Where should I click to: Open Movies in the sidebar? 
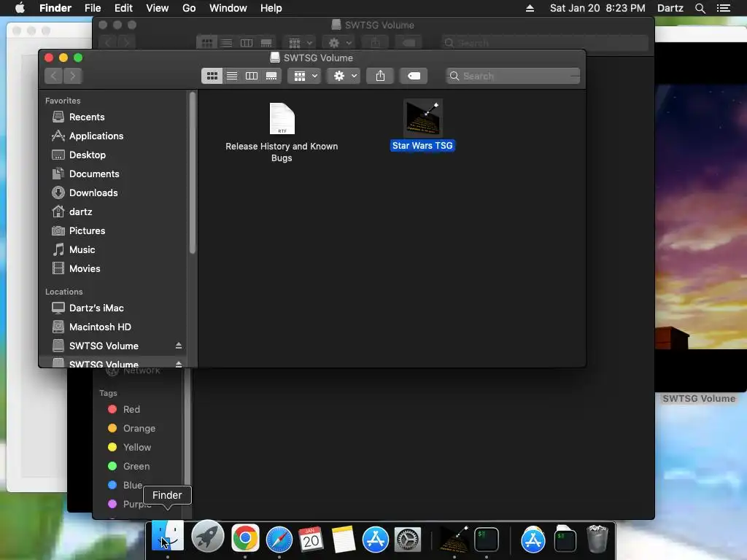point(85,269)
